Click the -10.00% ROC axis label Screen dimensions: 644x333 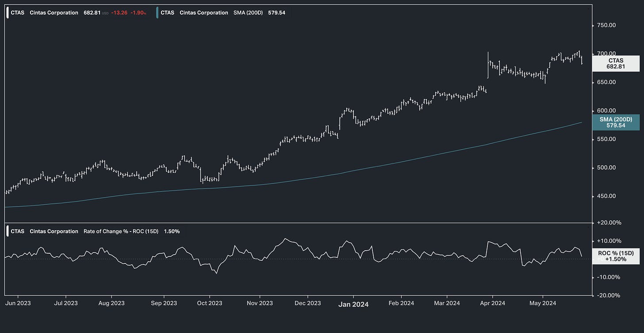608,277
